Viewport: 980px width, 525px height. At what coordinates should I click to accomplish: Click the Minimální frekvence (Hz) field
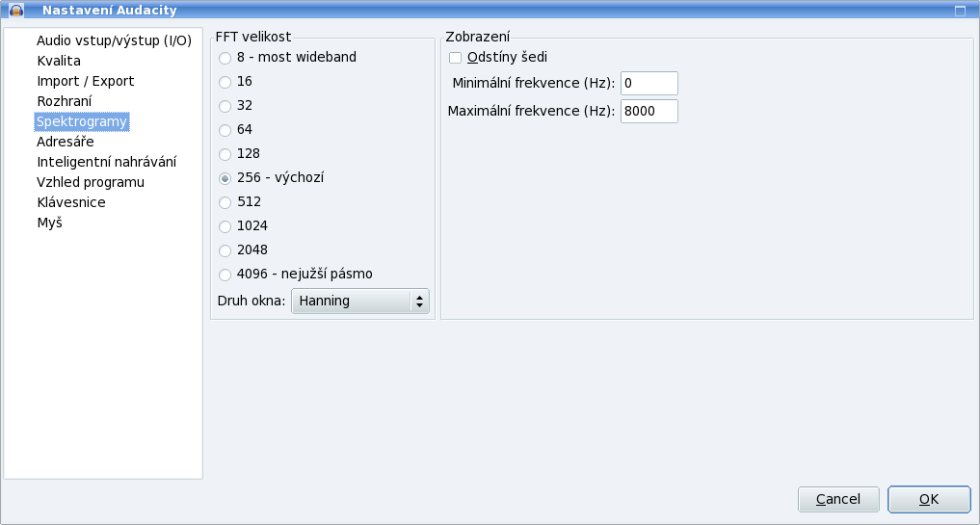pyautogui.click(x=649, y=83)
